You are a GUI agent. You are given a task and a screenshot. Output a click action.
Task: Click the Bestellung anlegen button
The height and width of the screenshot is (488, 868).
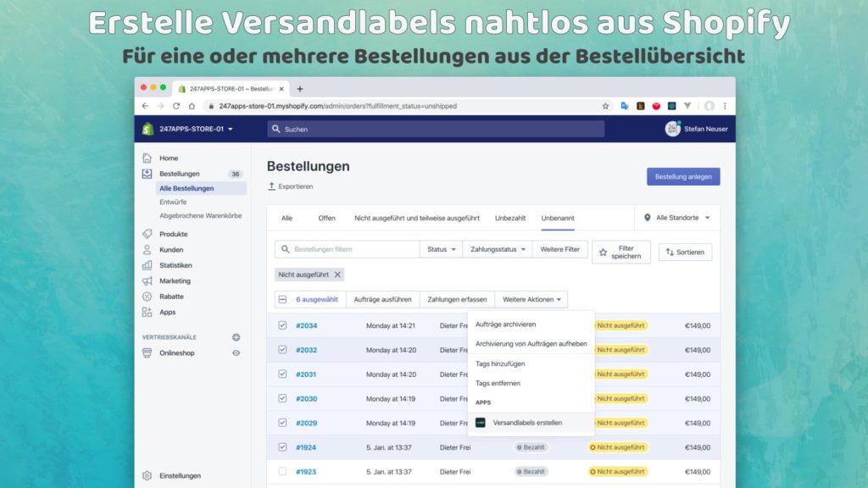point(683,176)
